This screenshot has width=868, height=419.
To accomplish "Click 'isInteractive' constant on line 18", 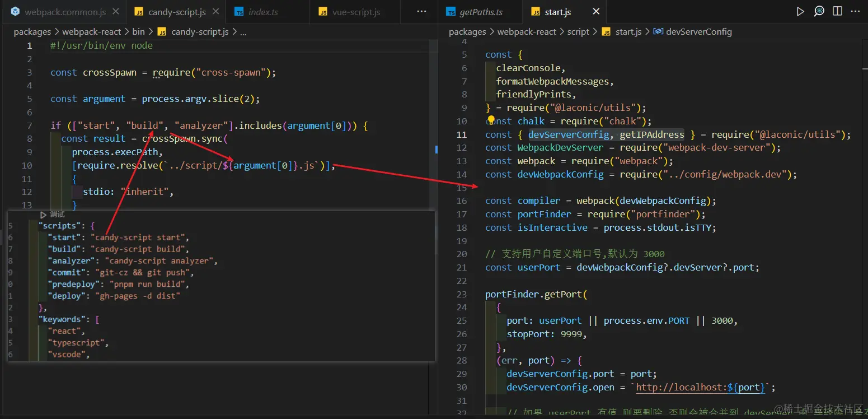I will tap(552, 227).
